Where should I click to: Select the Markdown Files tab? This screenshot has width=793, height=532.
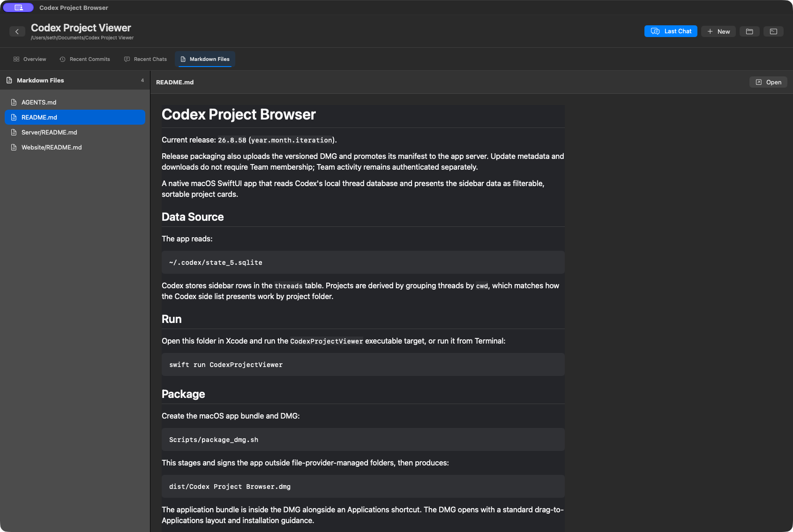point(205,59)
